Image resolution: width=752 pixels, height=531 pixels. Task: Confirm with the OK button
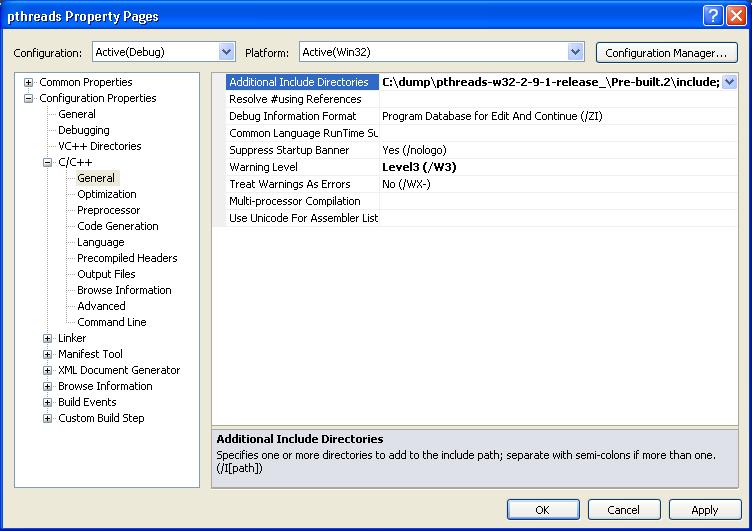543,510
